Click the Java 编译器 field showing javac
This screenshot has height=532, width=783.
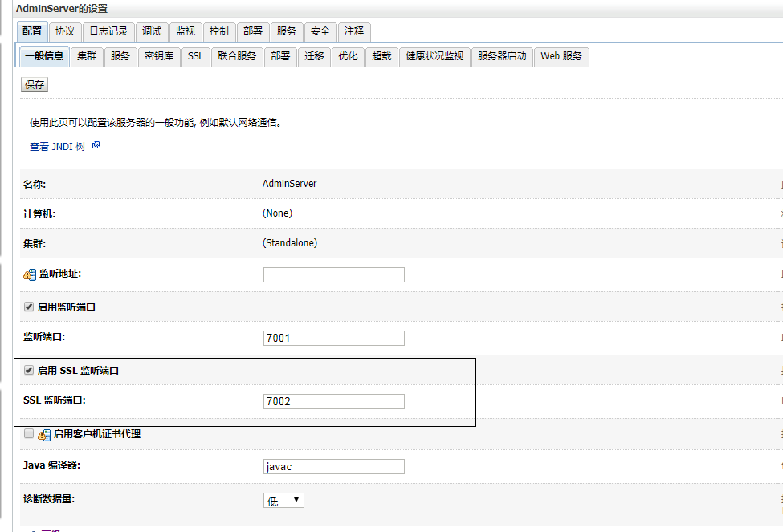point(333,467)
